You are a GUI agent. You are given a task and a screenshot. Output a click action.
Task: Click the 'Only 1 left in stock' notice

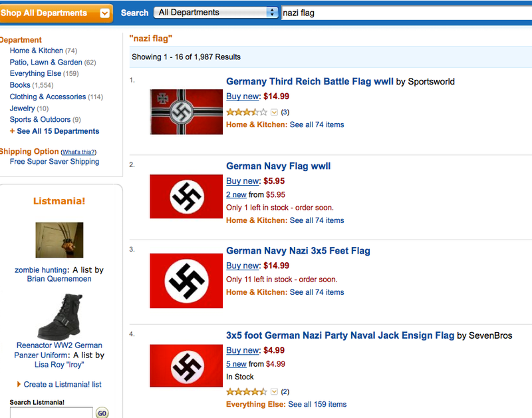click(280, 208)
